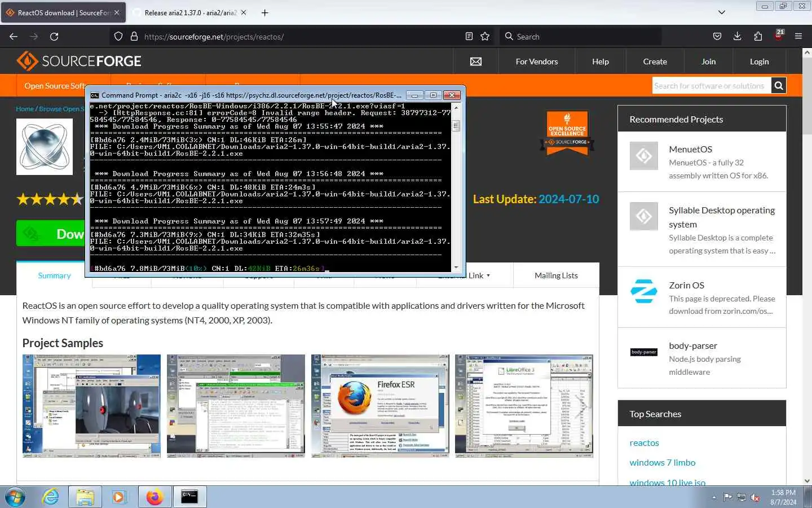
Task: Click the envelope newsletter icon
Action: point(476,62)
